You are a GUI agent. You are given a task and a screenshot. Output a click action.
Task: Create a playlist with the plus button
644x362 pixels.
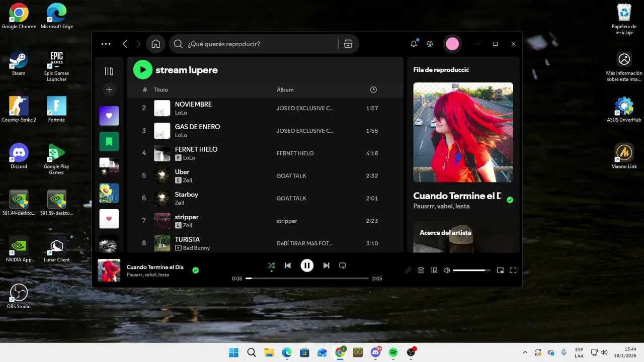(109, 89)
